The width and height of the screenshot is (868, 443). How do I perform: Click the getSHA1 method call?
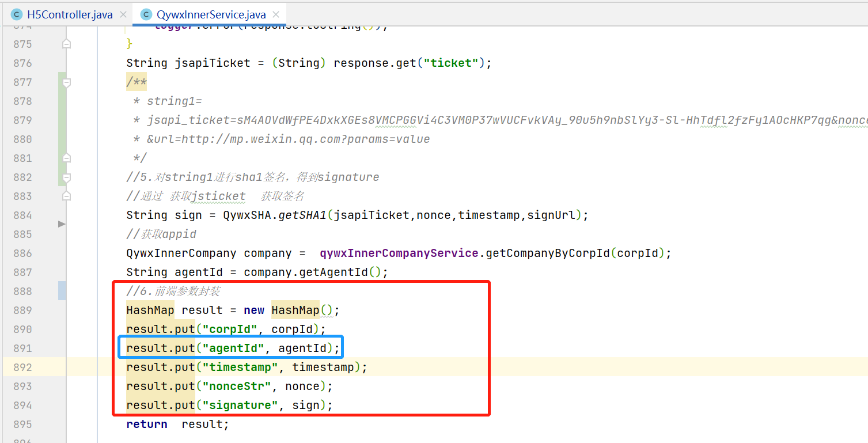tap(302, 215)
